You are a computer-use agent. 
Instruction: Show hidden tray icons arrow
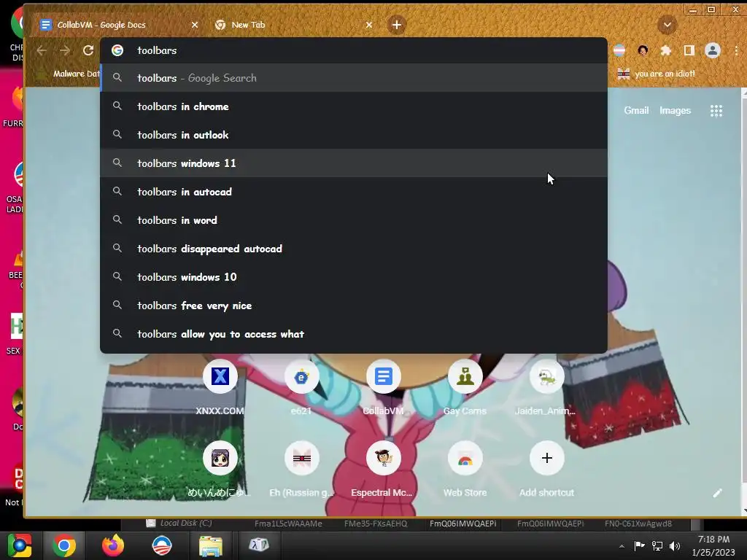point(622,546)
